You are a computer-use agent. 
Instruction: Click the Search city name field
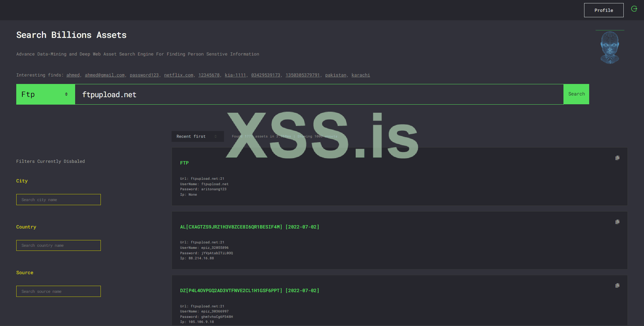point(59,200)
